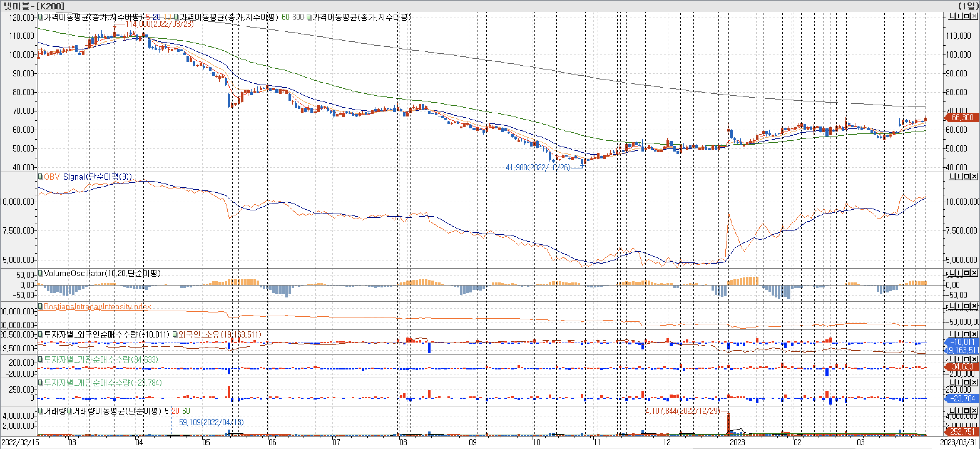Click the L-shaped icon on the price chart panel

pos(952,16)
